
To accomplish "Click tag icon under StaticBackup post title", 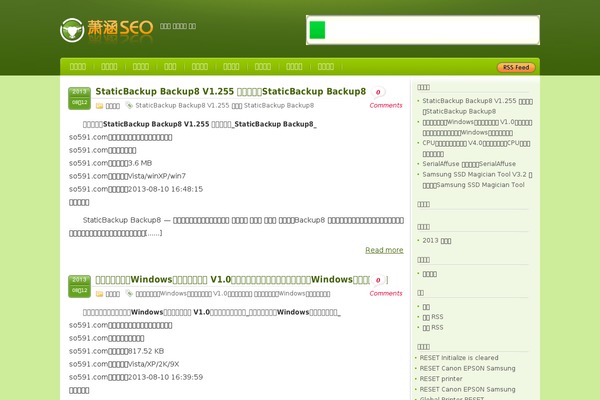I will [x=129, y=105].
